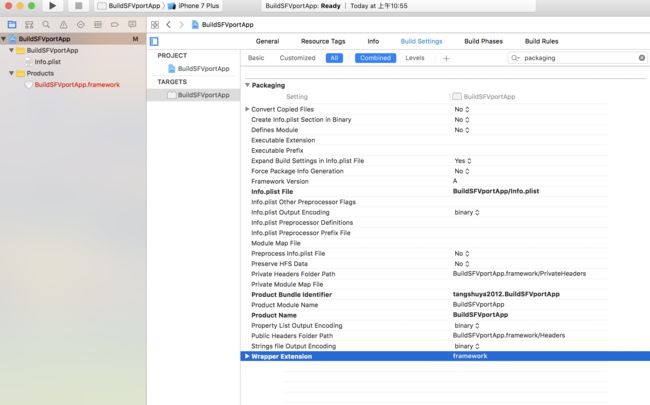Image resolution: width=650 pixels, height=405 pixels.
Task: Collapse the Packaging section
Action: 247,85
